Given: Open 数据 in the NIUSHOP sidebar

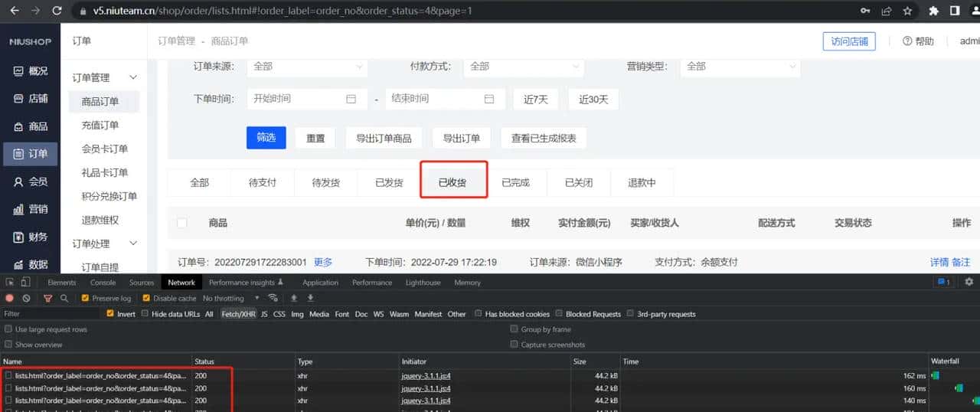Looking at the screenshot, I should (30, 264).
